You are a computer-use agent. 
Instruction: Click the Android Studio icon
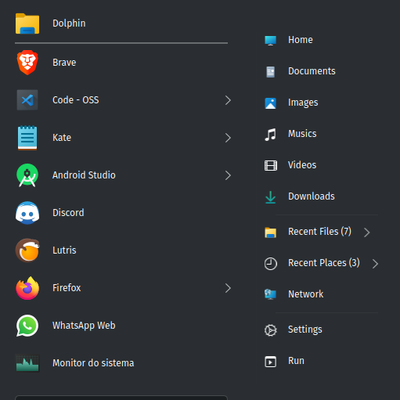pyautogui.click(x=27, y=175)
